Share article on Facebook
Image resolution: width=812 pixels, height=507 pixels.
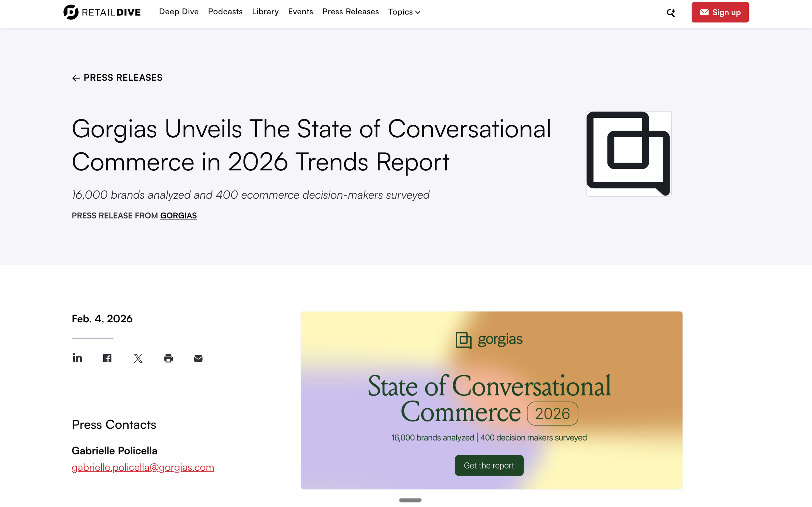(108, 358)
